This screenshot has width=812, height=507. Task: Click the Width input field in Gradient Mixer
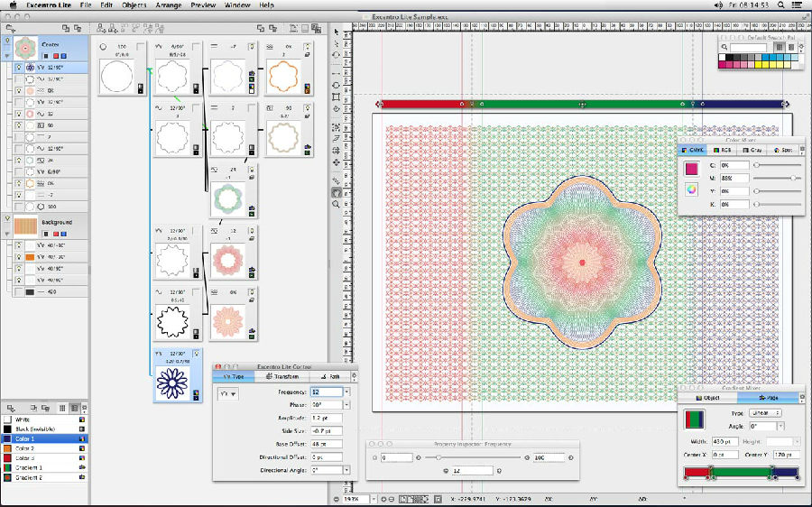[725, 441]
